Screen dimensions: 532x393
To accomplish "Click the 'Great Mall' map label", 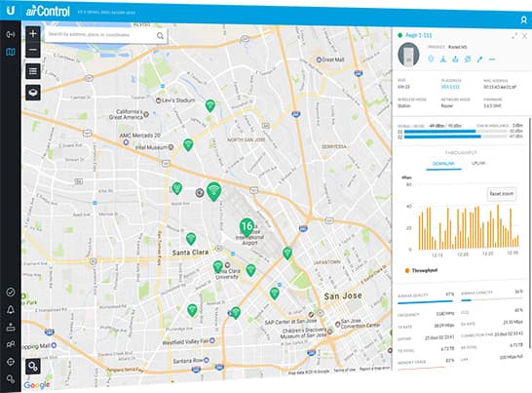I will pyautogui.click(x=333, y=59).
